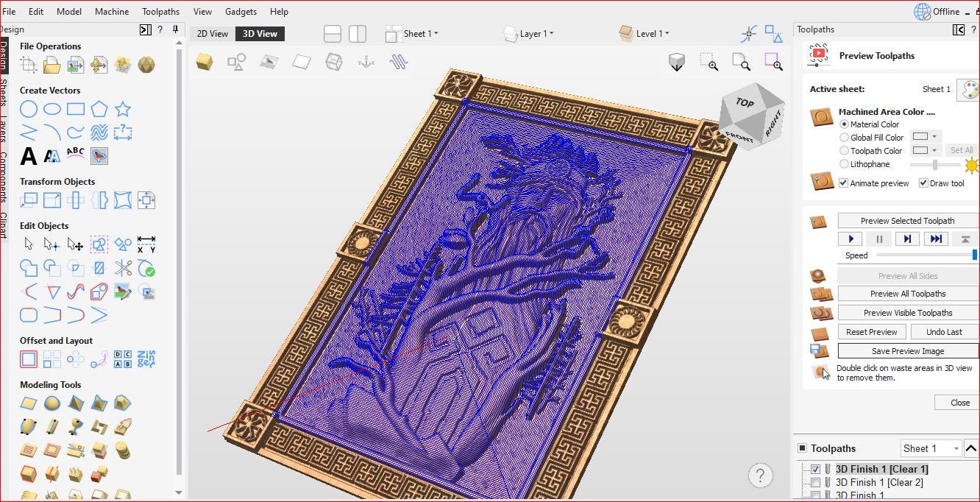Screen dimensions: 980x502
Task: Select the Draw Polygon tool
Action: pos(99,110)
